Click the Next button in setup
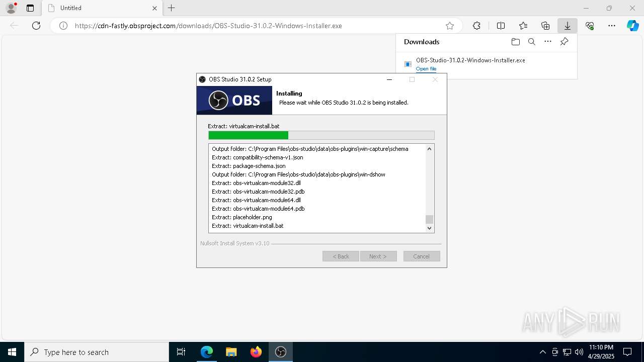The width and height of the screenshot is (644, 362). (x=378, y=256)
